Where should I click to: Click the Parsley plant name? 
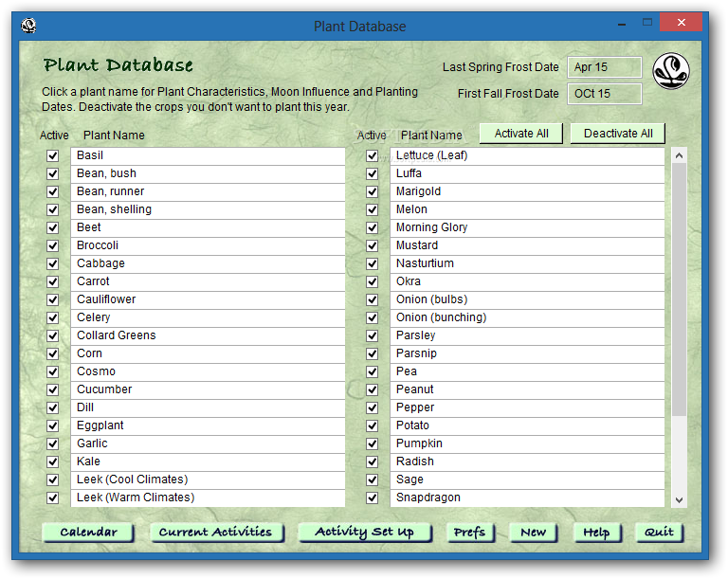pyautogui.click(x=527, y=335)
